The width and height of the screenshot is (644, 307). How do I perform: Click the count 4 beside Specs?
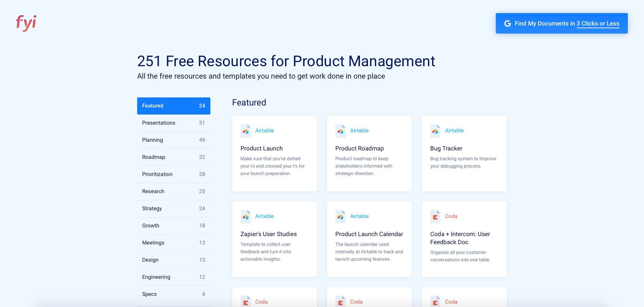(x=203, y=294)
